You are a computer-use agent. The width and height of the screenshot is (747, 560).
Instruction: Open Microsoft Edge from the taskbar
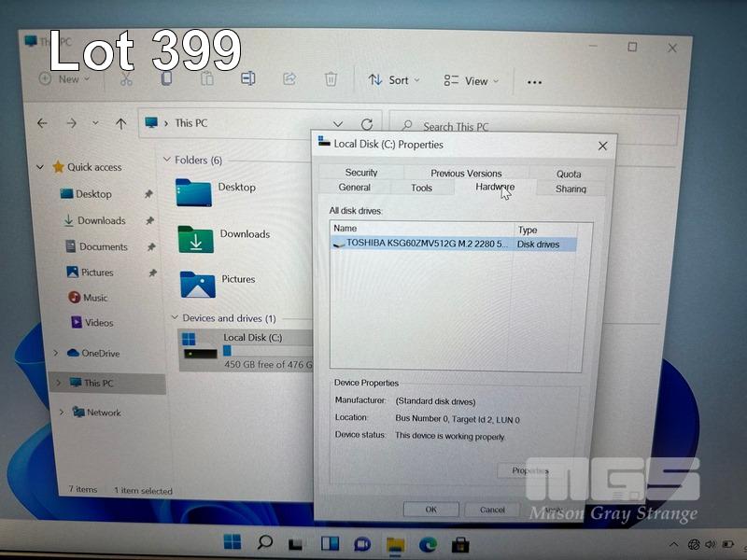coord(428,544)
